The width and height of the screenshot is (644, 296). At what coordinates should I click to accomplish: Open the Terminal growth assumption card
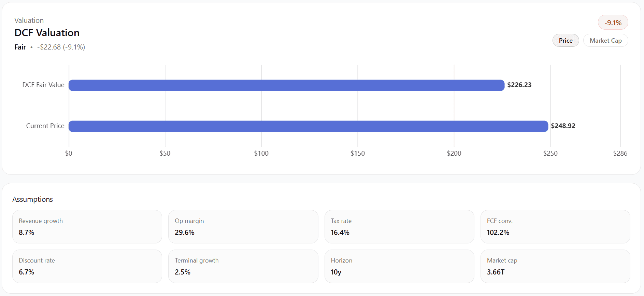[243, 266]
